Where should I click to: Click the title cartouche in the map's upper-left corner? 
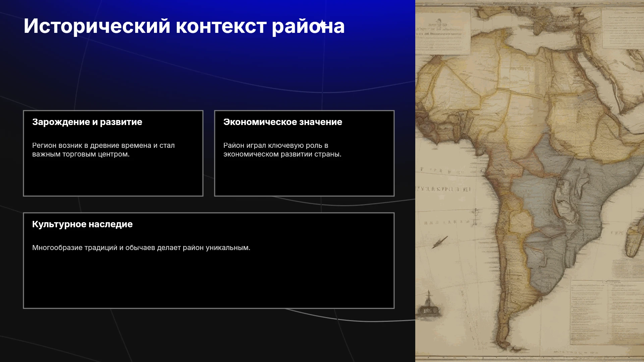click(x=442, y=35)
